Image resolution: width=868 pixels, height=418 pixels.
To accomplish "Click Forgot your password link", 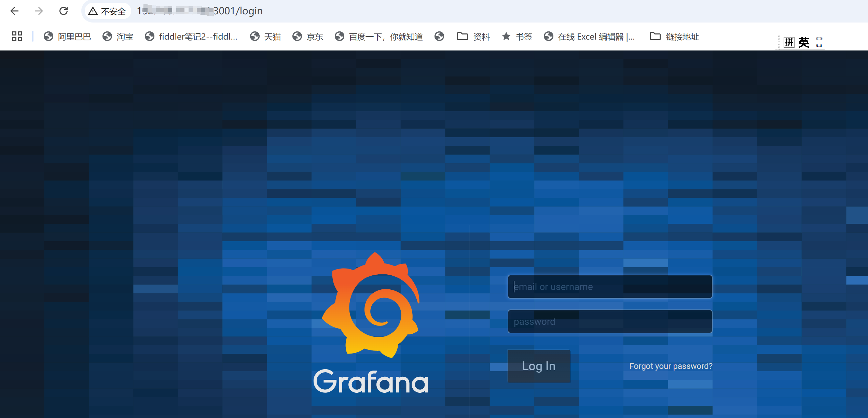I will point(671,366).
